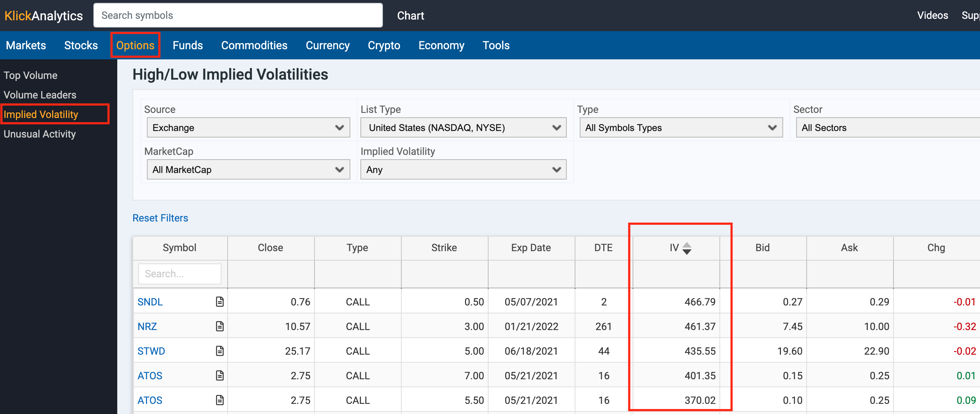Select the expiry date 06/18/2021
The width and height of the screenshot is (980, 414).
532,351
